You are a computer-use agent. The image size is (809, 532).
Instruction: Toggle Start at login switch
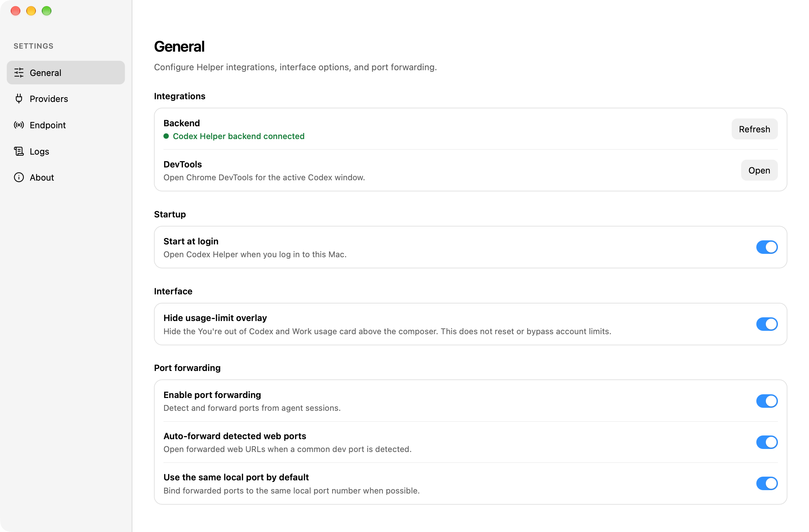[767, 247]
